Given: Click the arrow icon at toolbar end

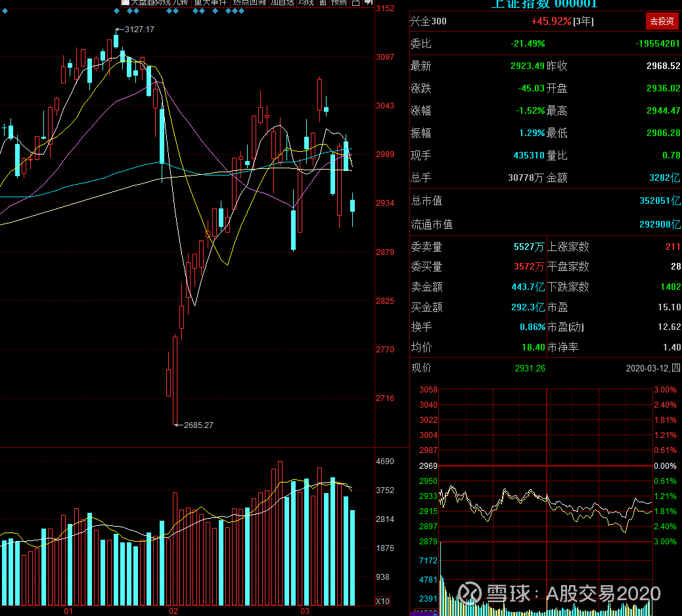Looking at the screenshot, I should tap(369, 2).
